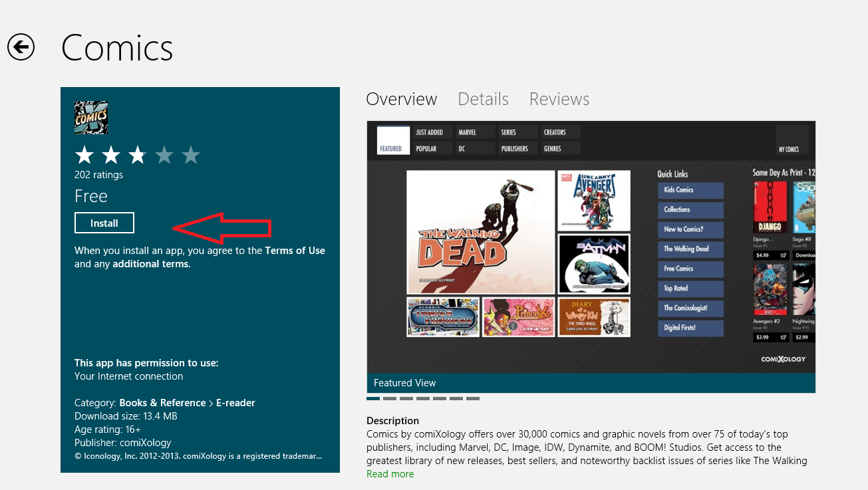Click the Publisher: comiXology text

(x=123, y=443)
